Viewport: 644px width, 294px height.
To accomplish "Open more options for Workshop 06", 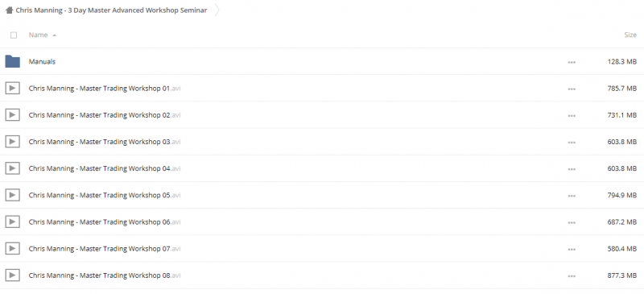I will coord(572,222).
